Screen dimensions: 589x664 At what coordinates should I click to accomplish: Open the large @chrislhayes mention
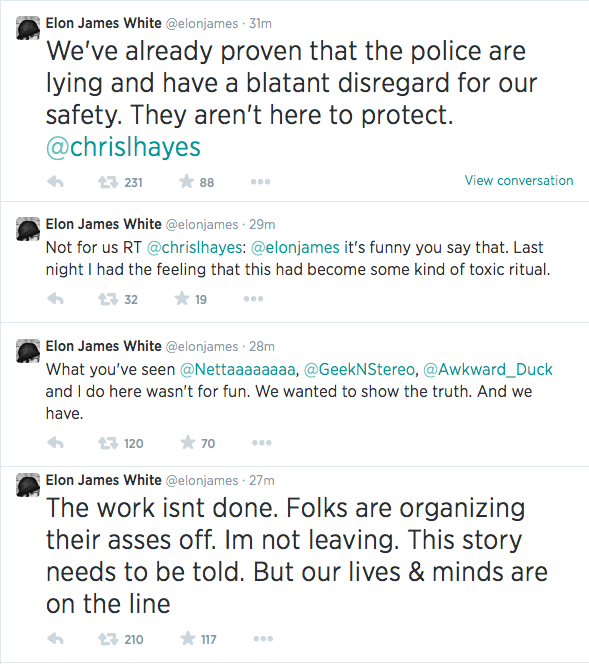[123, 147]
